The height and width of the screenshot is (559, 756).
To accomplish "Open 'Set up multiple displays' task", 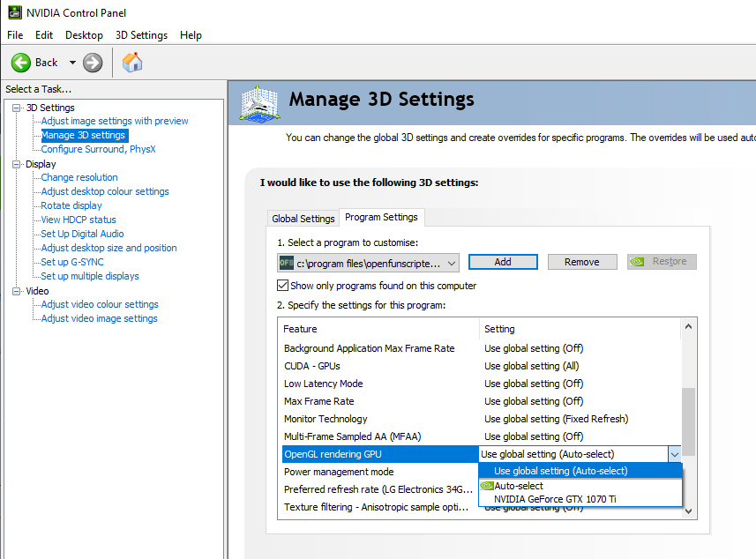I will [x=90, y=276].
